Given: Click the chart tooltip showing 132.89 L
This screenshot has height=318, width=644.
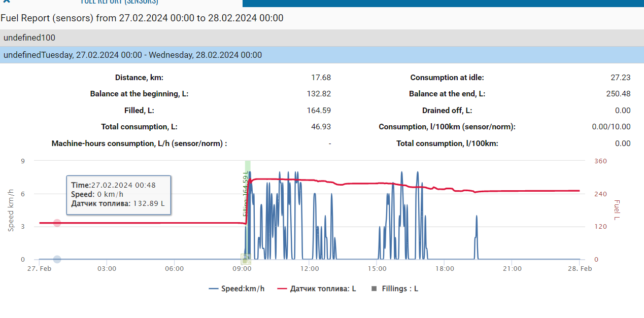Looking at the screenshot, I should (x=119, y=195).
